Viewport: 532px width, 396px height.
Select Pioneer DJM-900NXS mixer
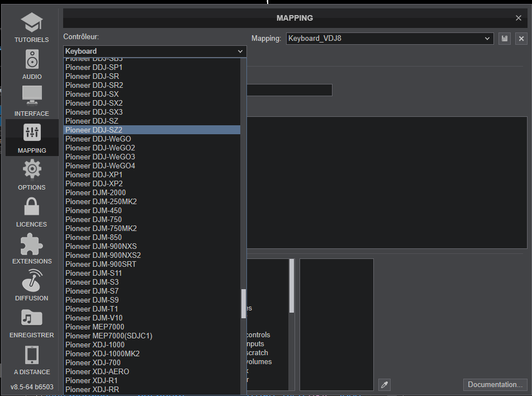151,246
